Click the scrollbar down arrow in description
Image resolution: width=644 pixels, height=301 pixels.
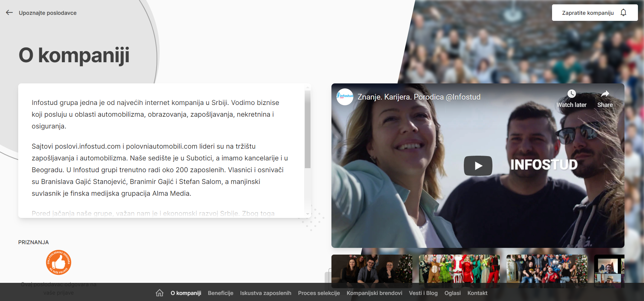(308, 214)
